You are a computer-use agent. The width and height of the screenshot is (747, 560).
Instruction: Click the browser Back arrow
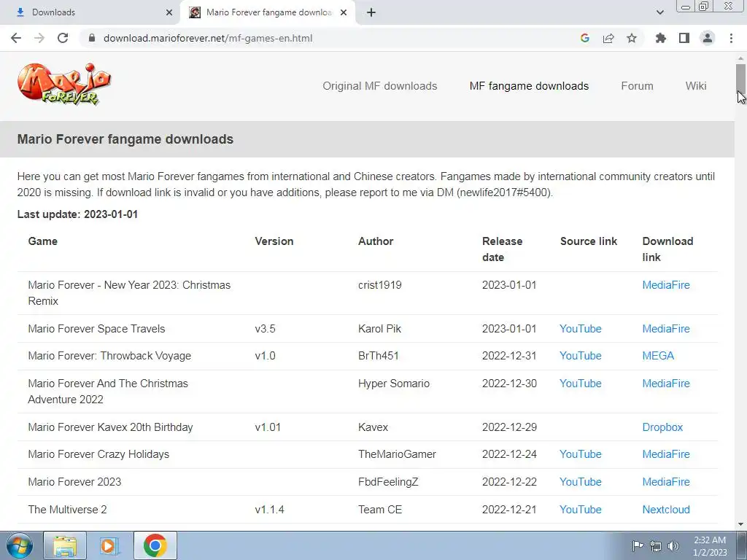[16, 38]
